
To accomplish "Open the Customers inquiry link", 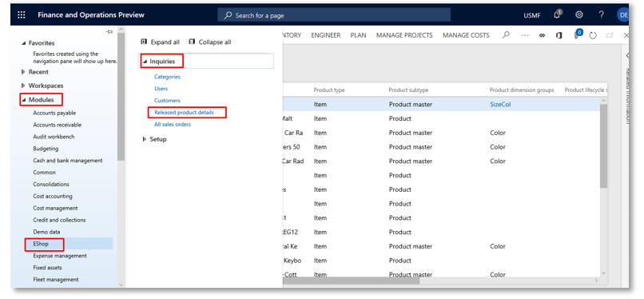I will (x=167, y=101).
